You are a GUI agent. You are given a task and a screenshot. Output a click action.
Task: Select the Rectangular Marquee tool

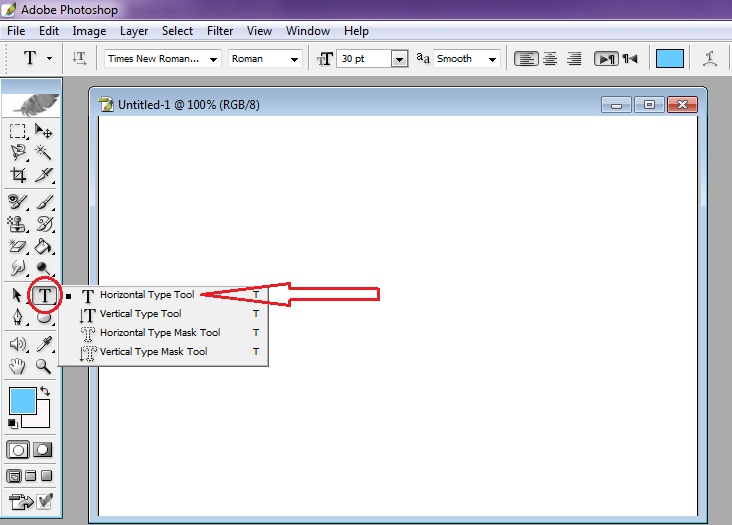[18, 131]
